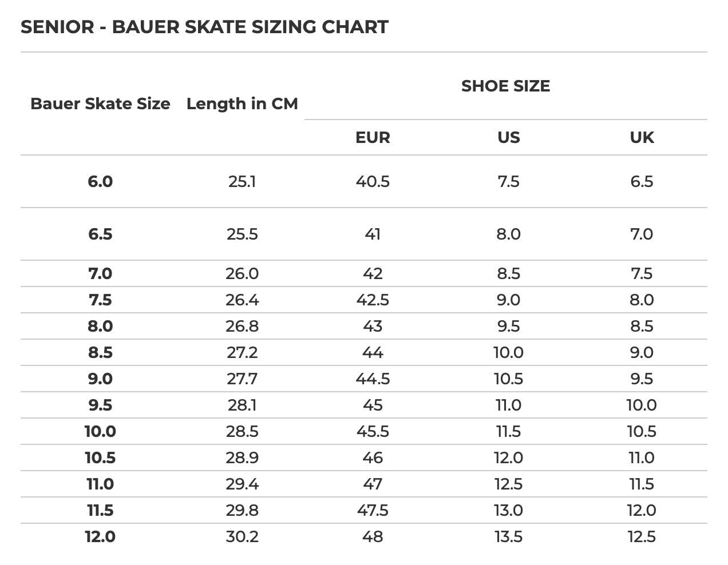Select skate size 10.5 row label

pos(100,457)
